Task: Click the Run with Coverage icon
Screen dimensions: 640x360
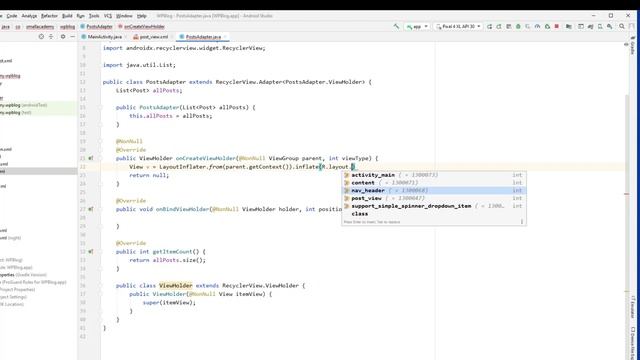Action: pos(528,27)
